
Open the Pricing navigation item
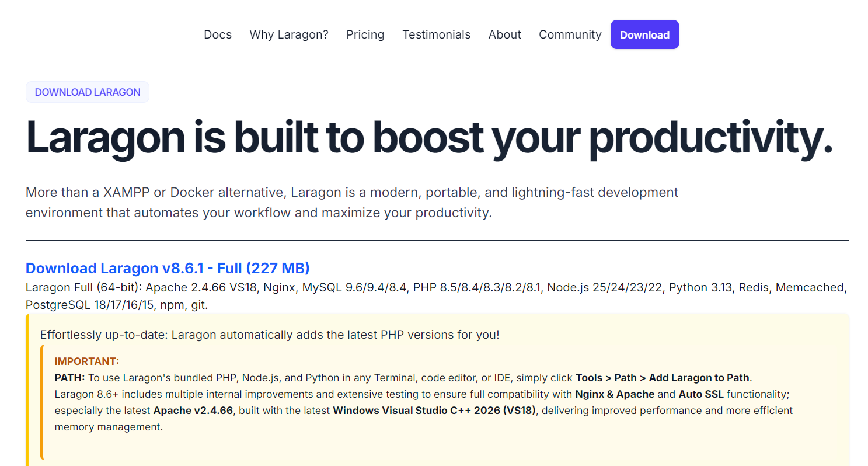(365, 34)
